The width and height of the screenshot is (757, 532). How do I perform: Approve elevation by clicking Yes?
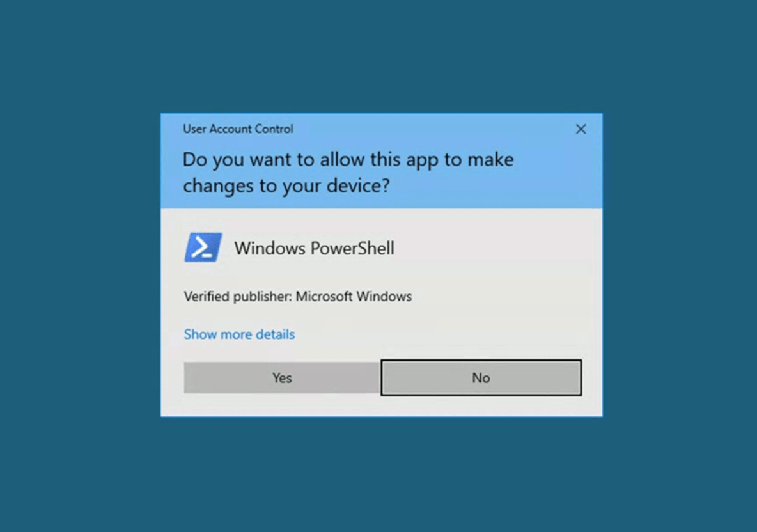(x=282, y=377)
